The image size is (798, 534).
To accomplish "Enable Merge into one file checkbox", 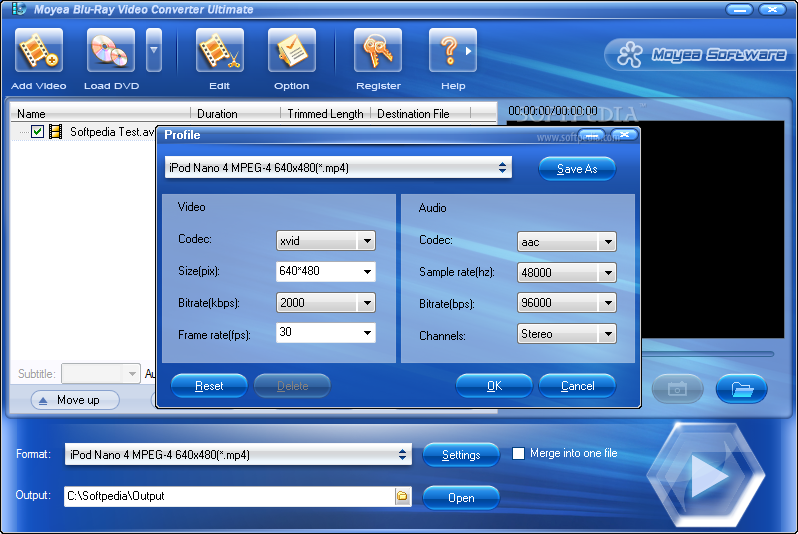I will coord(518,453).
